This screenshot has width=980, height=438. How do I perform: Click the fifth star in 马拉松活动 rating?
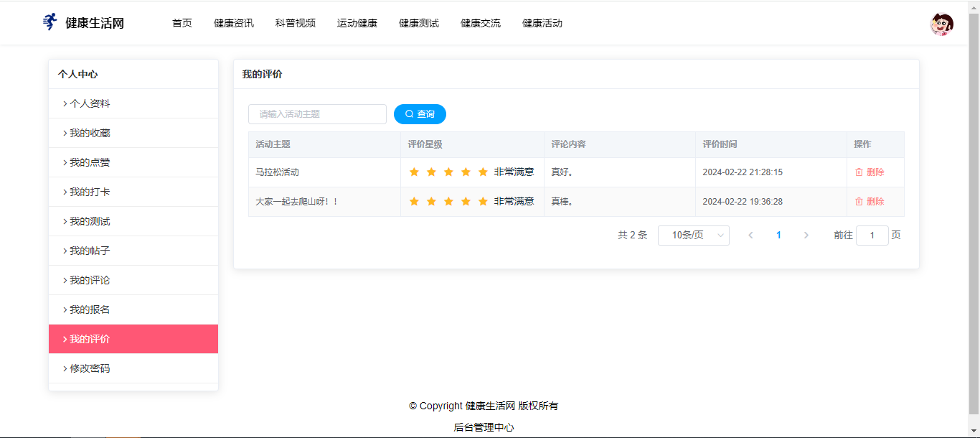(x=483, y=172)
